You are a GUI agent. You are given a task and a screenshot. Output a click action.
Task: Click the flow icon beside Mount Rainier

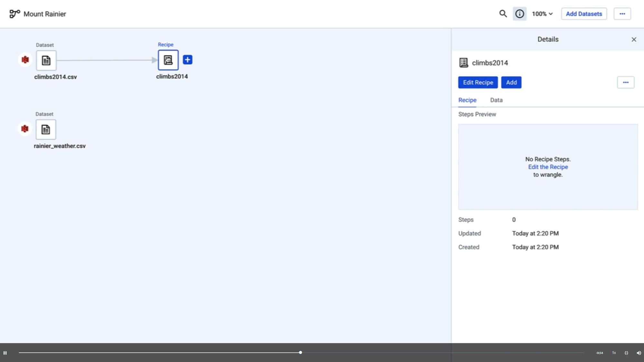14,14
